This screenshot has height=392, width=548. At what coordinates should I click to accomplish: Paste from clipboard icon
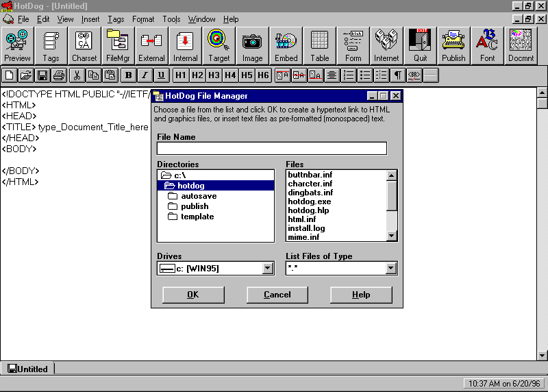(110, 75)
